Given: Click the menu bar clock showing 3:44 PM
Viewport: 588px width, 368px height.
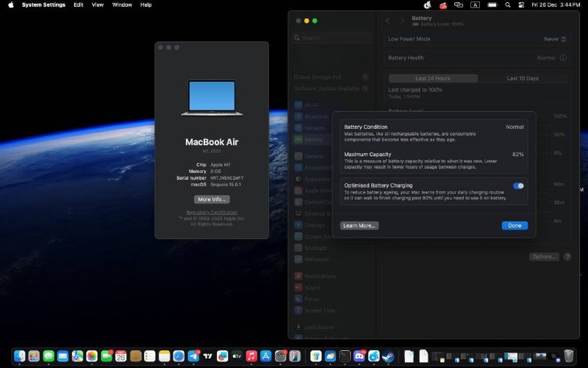Looking at the screenshot, I should click(556, 5).
